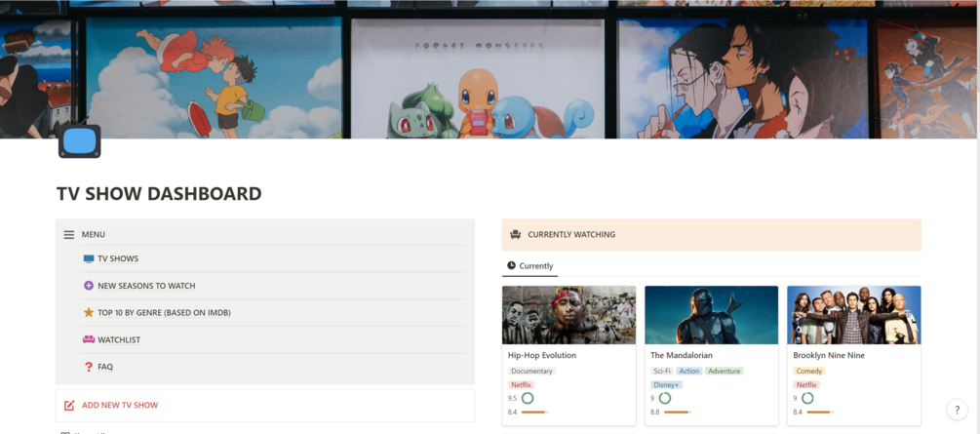Click the CURRENTLY WATCHING header text
Screen dimensions: 980x434
pyautogui.click(x=571, y=234)
